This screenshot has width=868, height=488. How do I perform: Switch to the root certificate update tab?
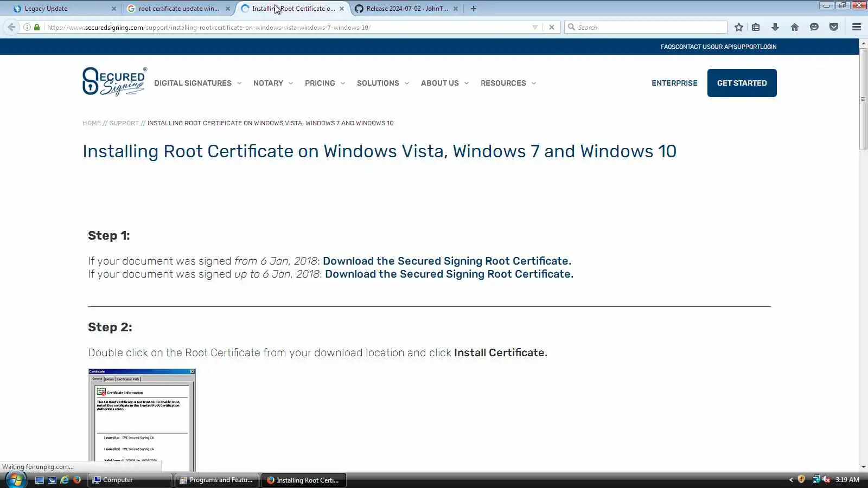coord(179,9)
